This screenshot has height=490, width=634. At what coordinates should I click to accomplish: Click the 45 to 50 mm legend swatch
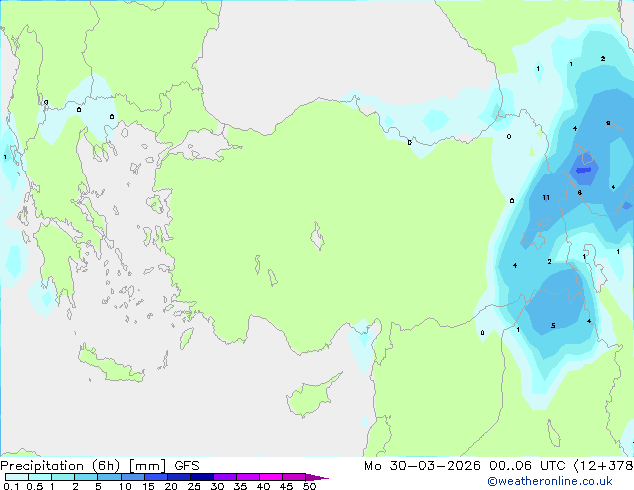click(x=294, y=477)
